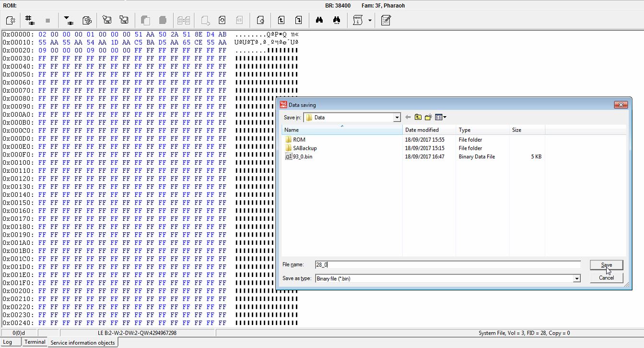Click the binoculars Find icon without dots
This screenshot has height=348, width=644.
(x=319, y=20)
